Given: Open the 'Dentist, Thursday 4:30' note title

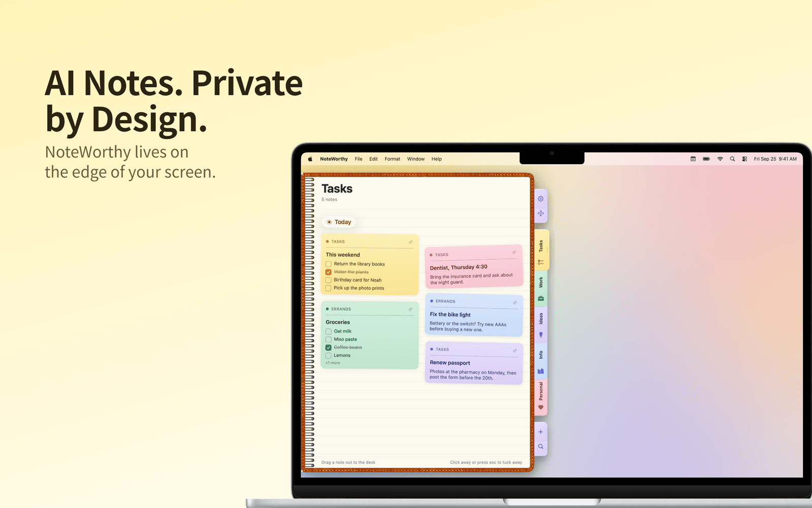Looking at the screenshot, I should coord(459,267).
